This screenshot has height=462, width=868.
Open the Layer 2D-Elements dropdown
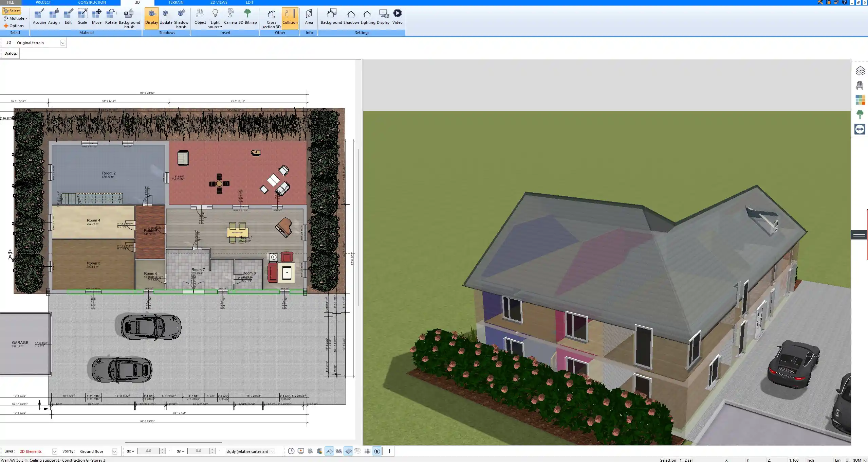click(54, 451)
